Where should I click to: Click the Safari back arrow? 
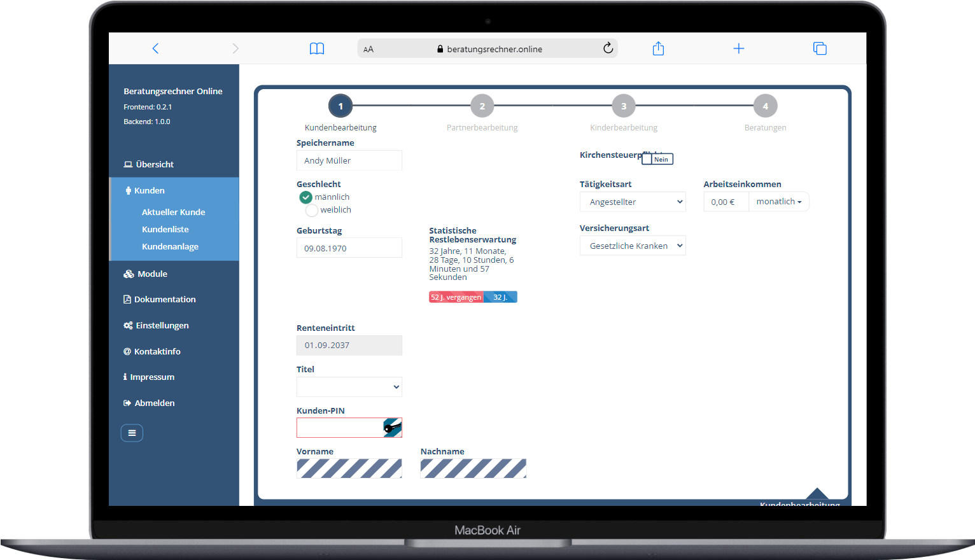tap(155, 48)
